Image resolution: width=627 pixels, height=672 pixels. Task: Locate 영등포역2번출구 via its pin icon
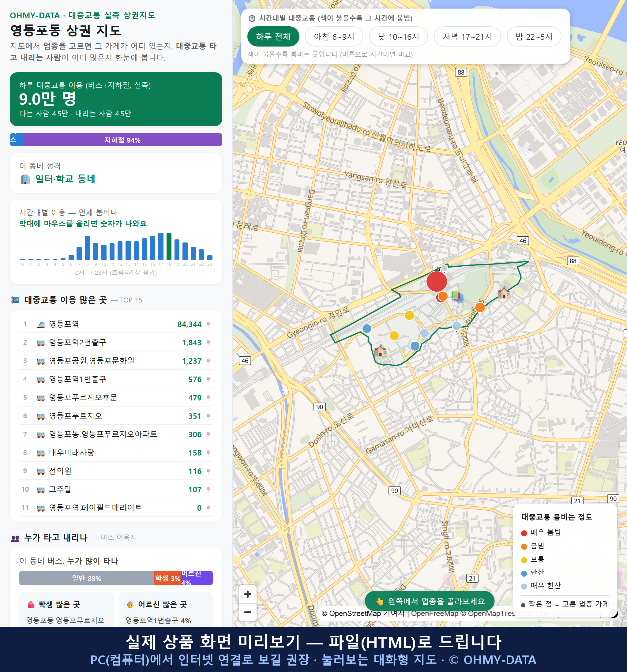208,343
